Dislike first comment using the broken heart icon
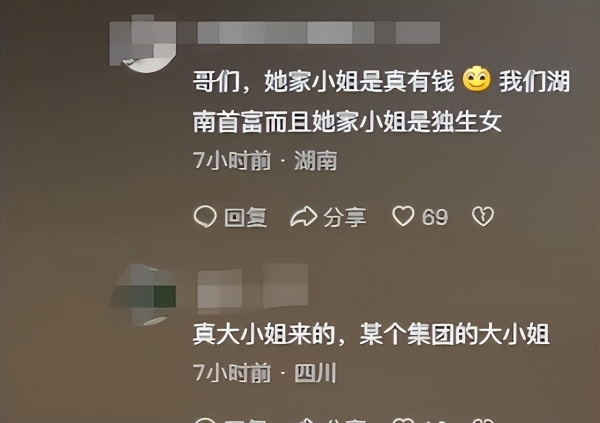Viewport: 600px width, 423px height. tap(483, 216)
